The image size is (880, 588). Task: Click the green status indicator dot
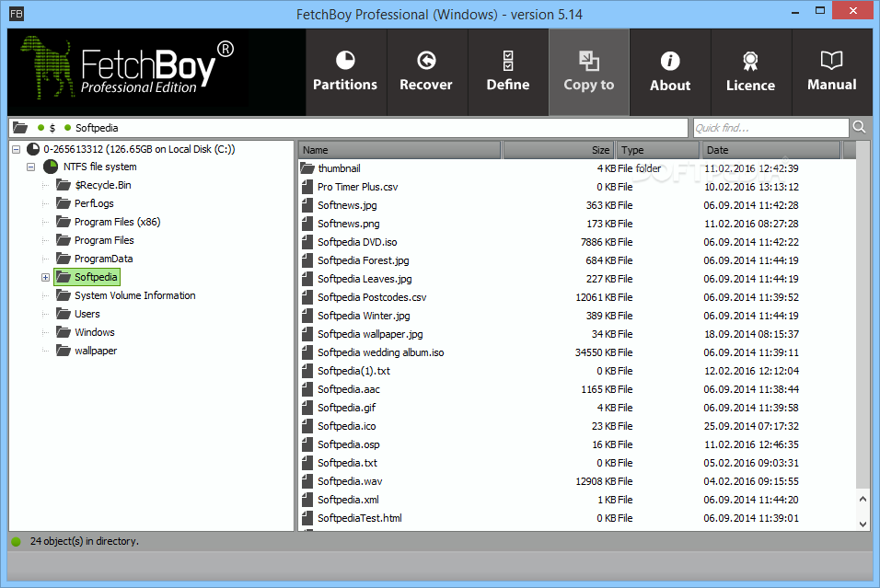pos(17,541)
